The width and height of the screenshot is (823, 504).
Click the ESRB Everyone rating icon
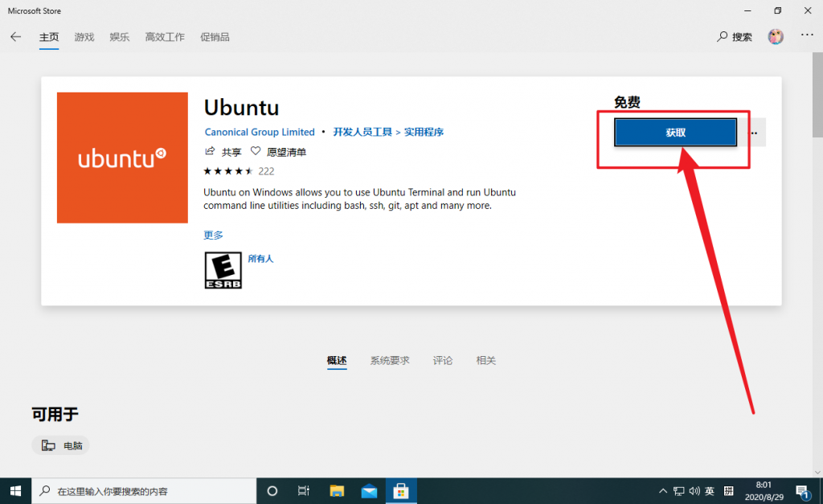pos(223,270)
